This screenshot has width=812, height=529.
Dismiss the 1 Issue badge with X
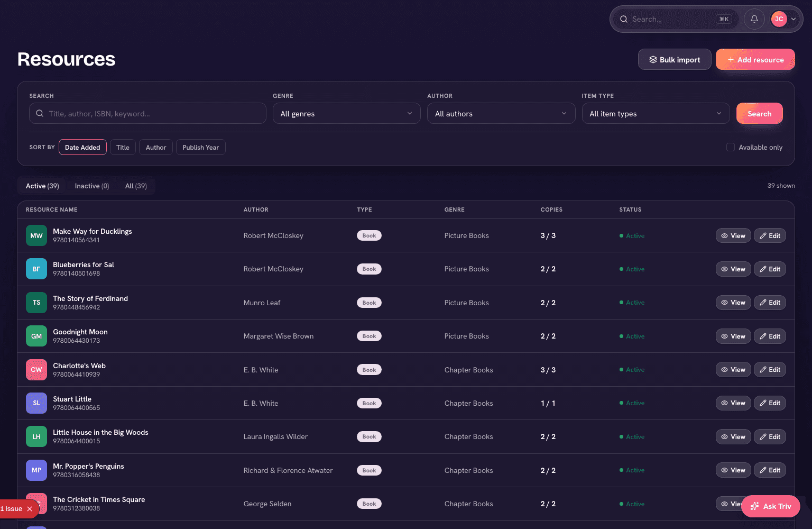click(30, 509)
